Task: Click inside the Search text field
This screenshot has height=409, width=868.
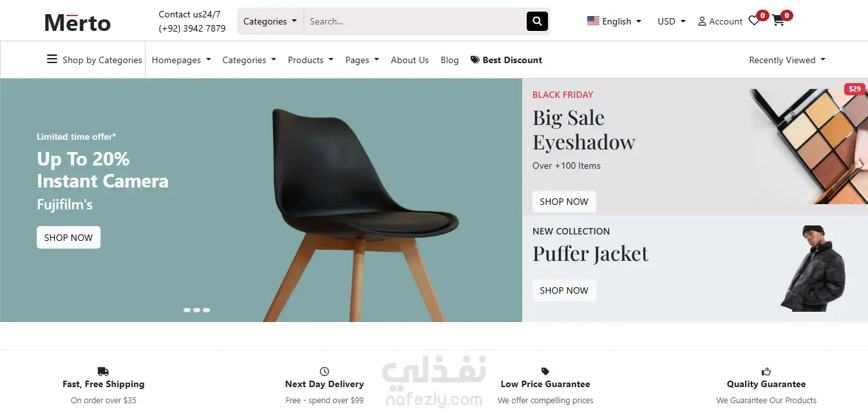Action: tap(415, 21)
